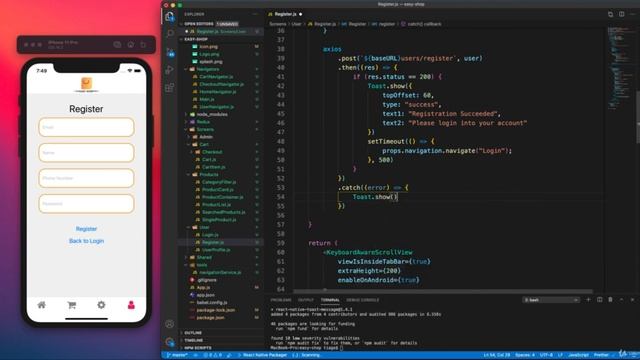
Task: Click the git branch master status item
Action: coord(177,355)
